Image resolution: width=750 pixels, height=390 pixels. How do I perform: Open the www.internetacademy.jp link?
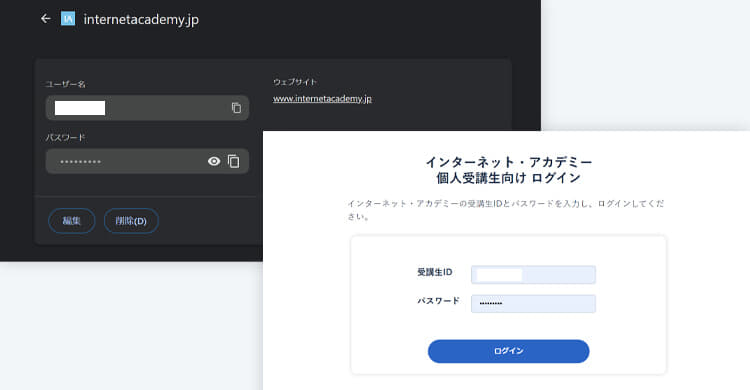coord(322,99)
